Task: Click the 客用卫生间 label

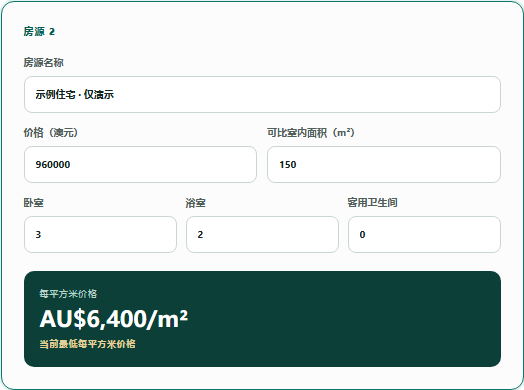Action: point(372,203)
